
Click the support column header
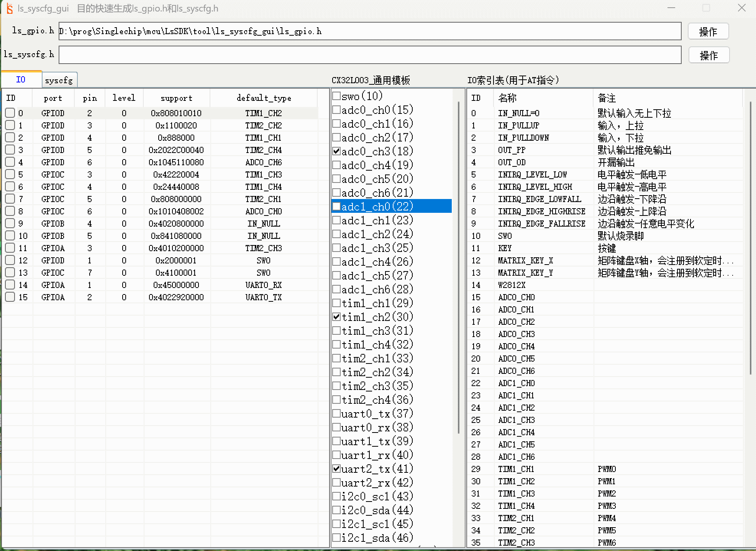(177, 98)
